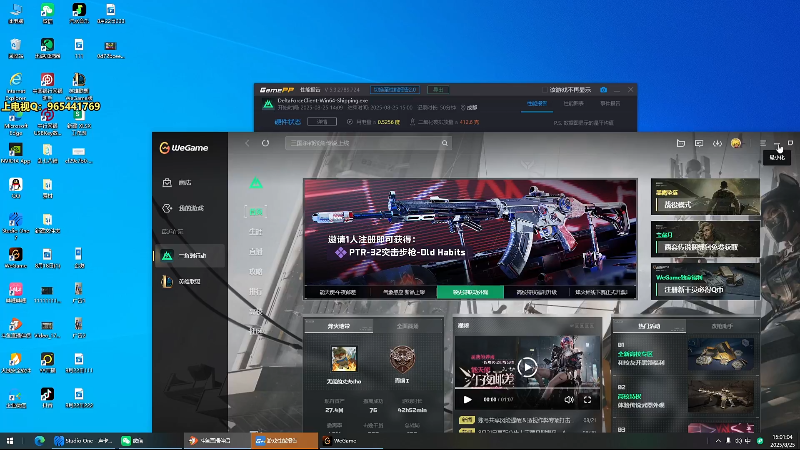The width and height of the screenshot is (800, 450).
Task: Select the Studio One desktop icon
Action: 16,225
